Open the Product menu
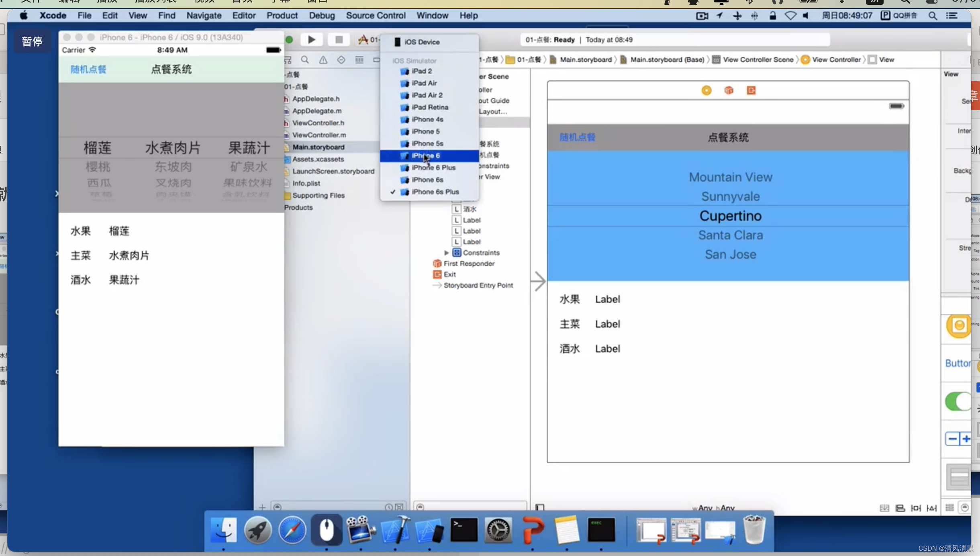Image resolution: width=980 pixels, height=556 pixels. pos(282,15)
